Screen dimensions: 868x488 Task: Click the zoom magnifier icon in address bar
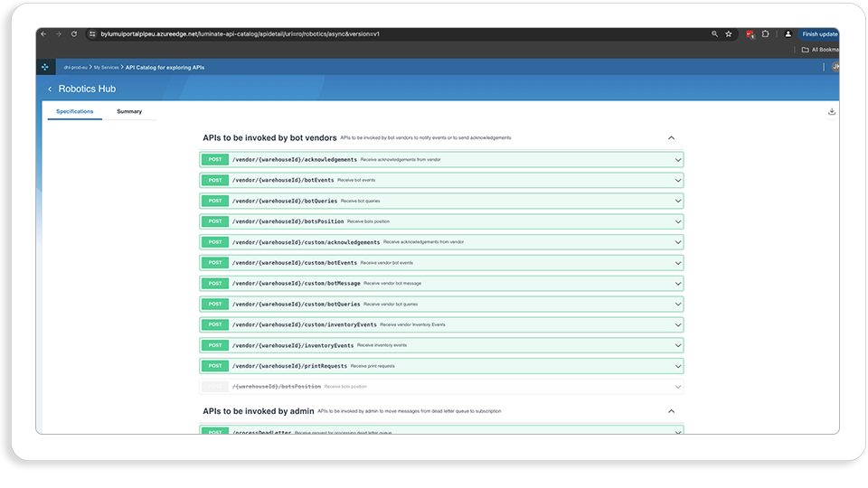point(714,34)
